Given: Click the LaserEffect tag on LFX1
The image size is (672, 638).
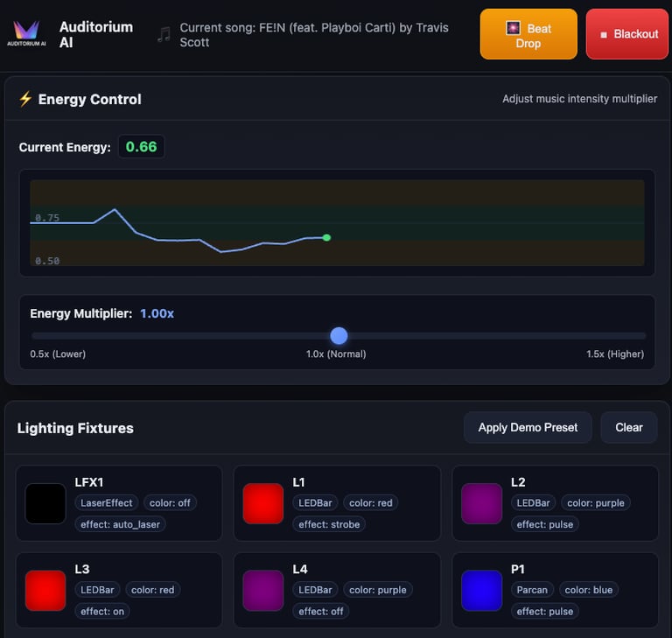Looking at the screenshot, I should tap(106, 503).
